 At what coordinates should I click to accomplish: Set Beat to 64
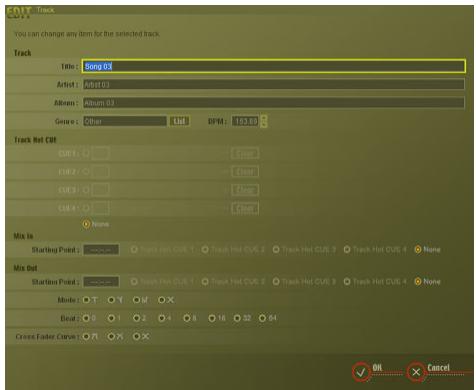pos(262,318)
